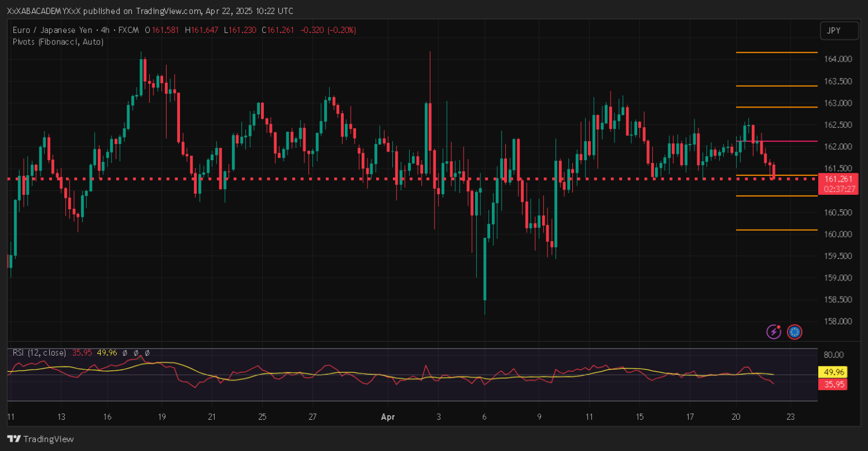Click the TradingView logo at bottom left
This screenshot has width=868, height=451.
click(x=41, y=439)
